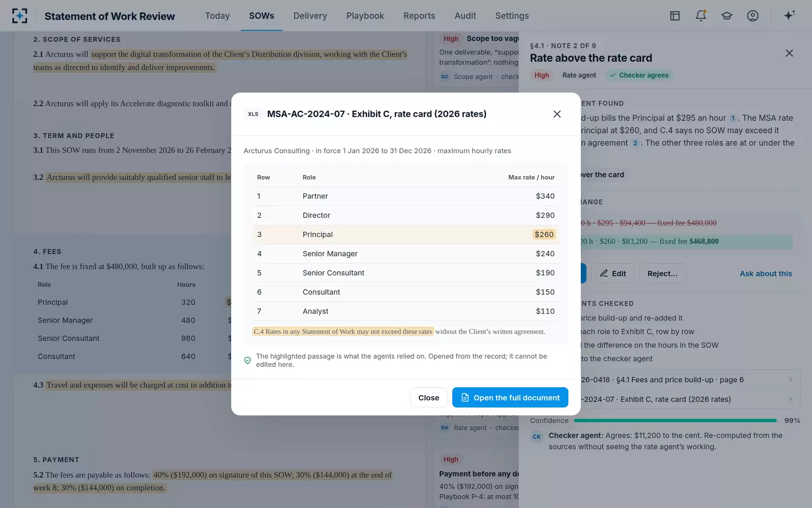Select the SOWs tab
The image size is (812, 508).
[x=262, y=16]
